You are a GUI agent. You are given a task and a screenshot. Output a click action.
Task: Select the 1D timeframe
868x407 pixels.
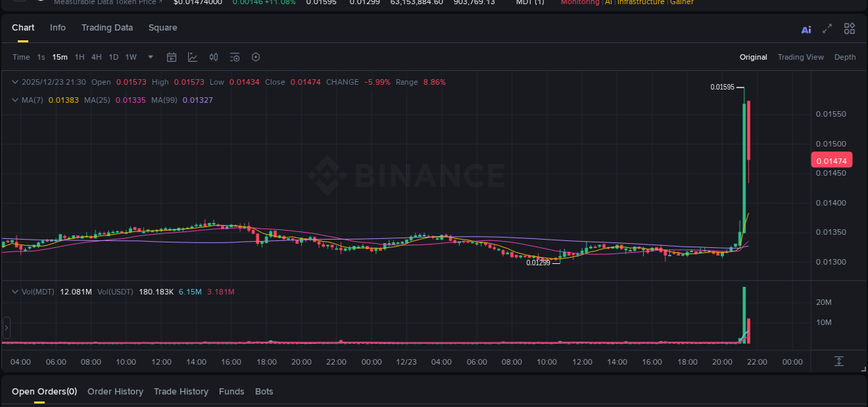(113, 57)
